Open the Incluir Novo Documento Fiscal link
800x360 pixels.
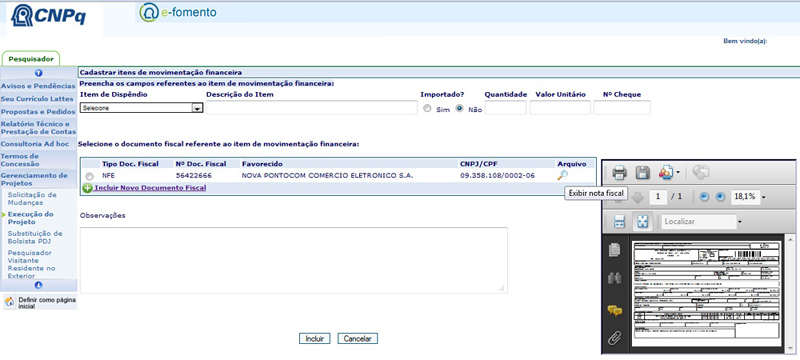(x=150, y=188)
